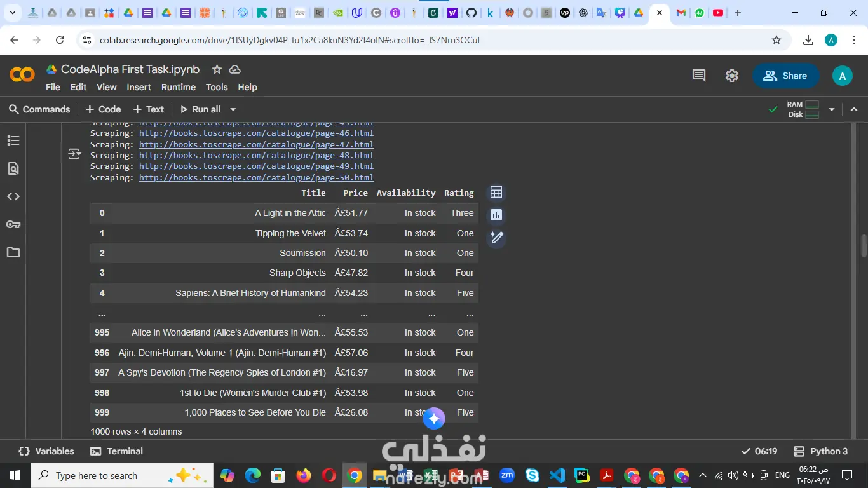Click the account avatar A in Colab
The height and width of the screenshot is (488, 868).
coord(842,76)
